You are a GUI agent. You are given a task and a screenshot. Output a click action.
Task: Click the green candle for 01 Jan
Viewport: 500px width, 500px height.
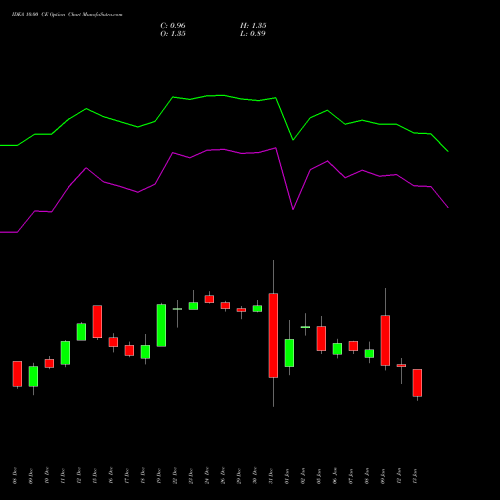click(289, 353)
